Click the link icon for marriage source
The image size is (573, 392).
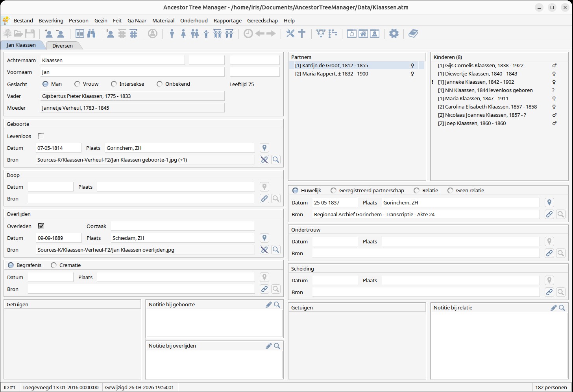click(549, 214)
